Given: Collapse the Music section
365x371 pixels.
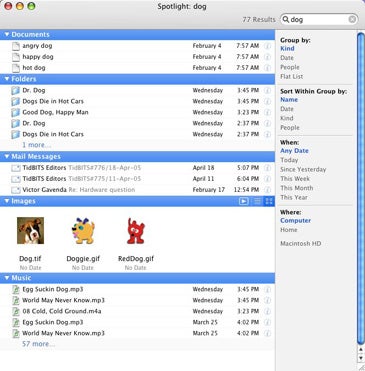Looking at the screenshot, I should coord(7,278).
